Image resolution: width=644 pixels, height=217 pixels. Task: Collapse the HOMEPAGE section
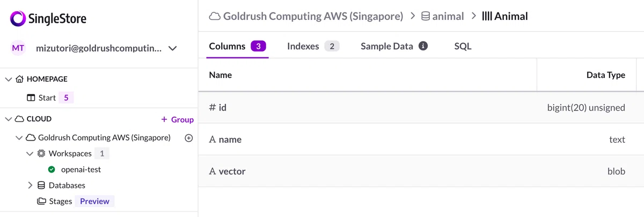(x=8, y=79)
